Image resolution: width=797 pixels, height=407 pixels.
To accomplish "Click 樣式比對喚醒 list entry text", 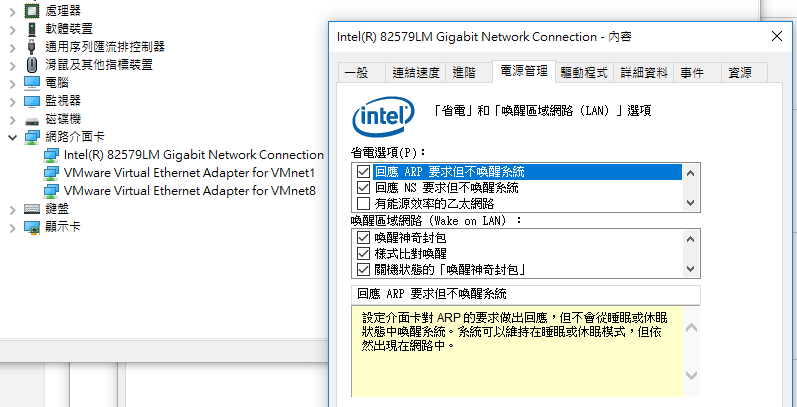I will (411, 253).
